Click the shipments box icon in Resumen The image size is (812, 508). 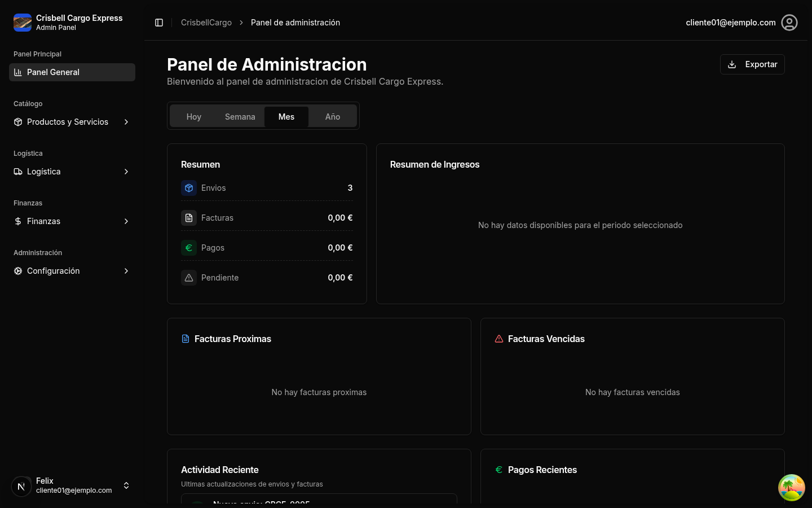tap(189, 187)
